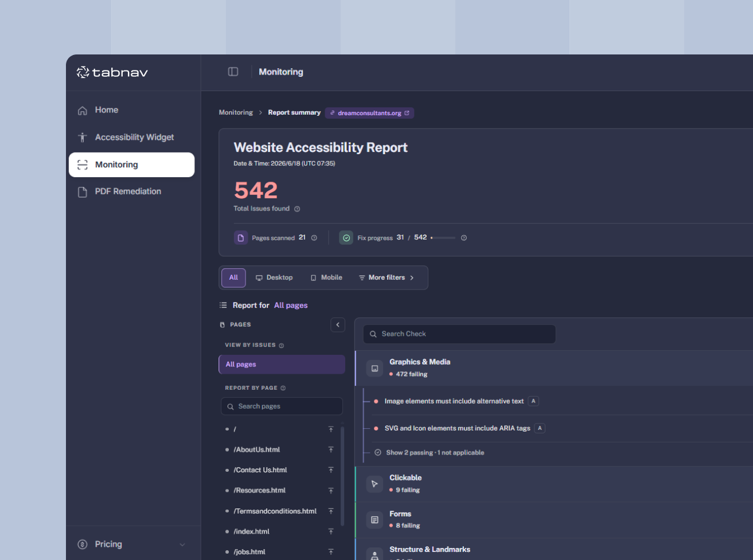Open Pricing in the sidebar
753x560 pixels.
(x=108, y=544)
